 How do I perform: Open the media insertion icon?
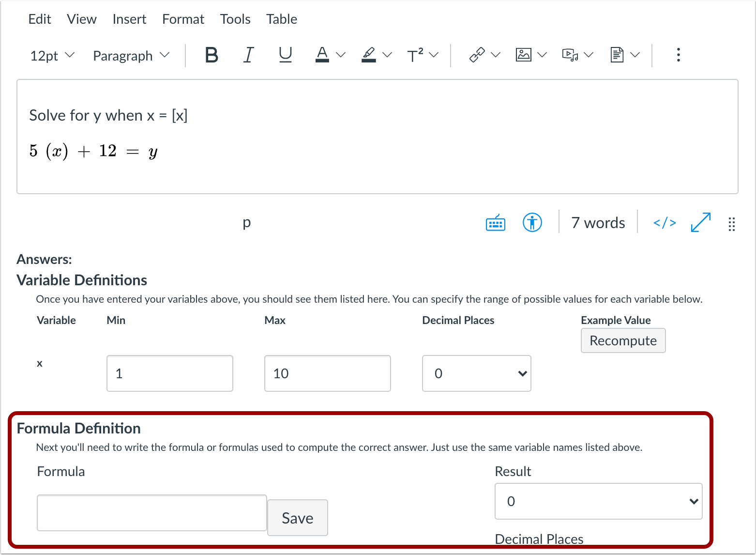coord(571,55)
